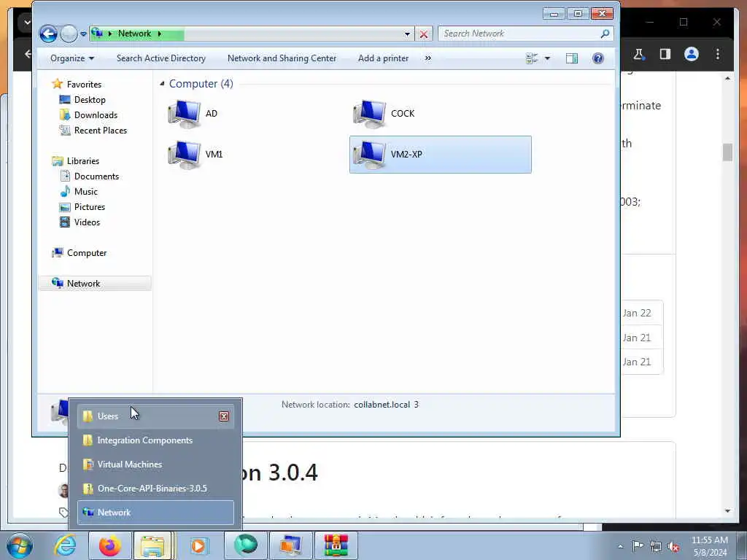
Task: Click the green circular app taskbar icon
Action: click(x=245, y=545)
